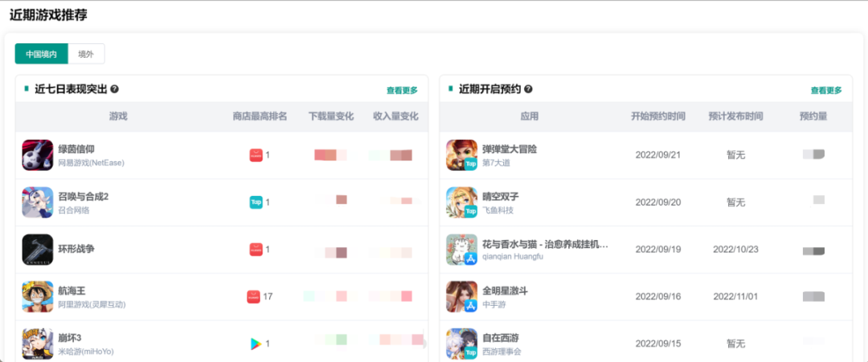Click TapTap store icon in 召唤与合成2 row

click(256, 202)
